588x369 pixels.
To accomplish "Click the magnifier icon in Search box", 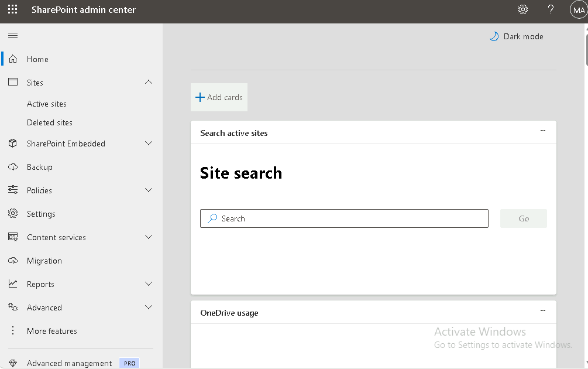I will 212,218.
